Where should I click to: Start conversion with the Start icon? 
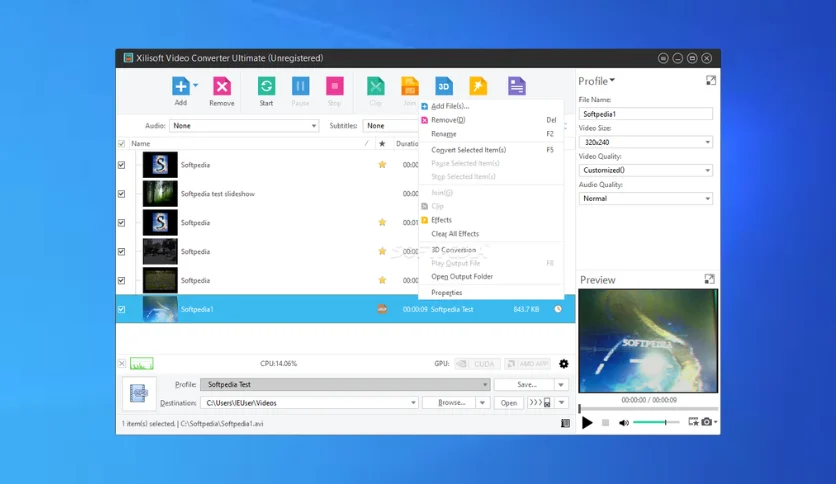tap(266, 86)
